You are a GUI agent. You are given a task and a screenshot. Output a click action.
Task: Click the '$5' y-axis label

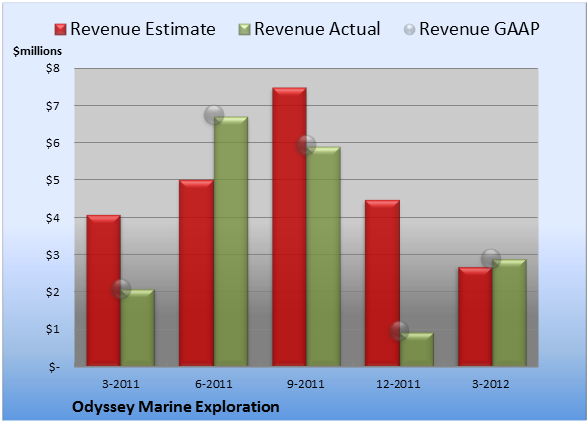(52, 180)
